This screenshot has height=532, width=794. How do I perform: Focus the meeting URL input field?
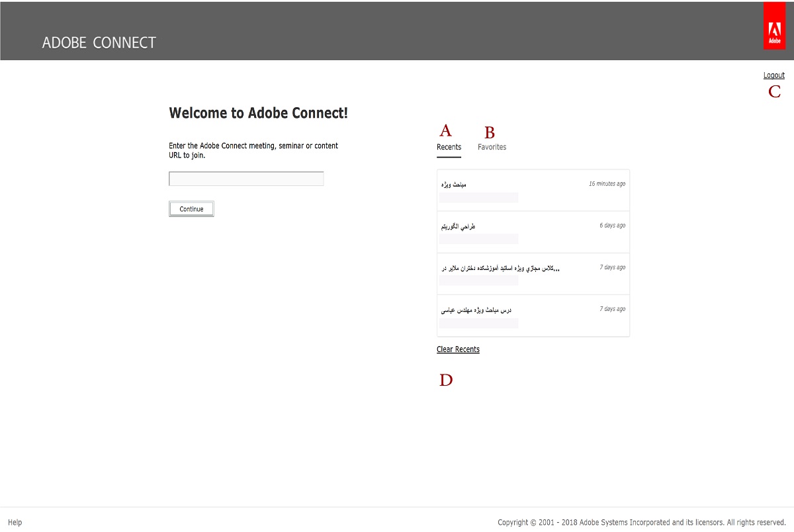click(246, 179)
